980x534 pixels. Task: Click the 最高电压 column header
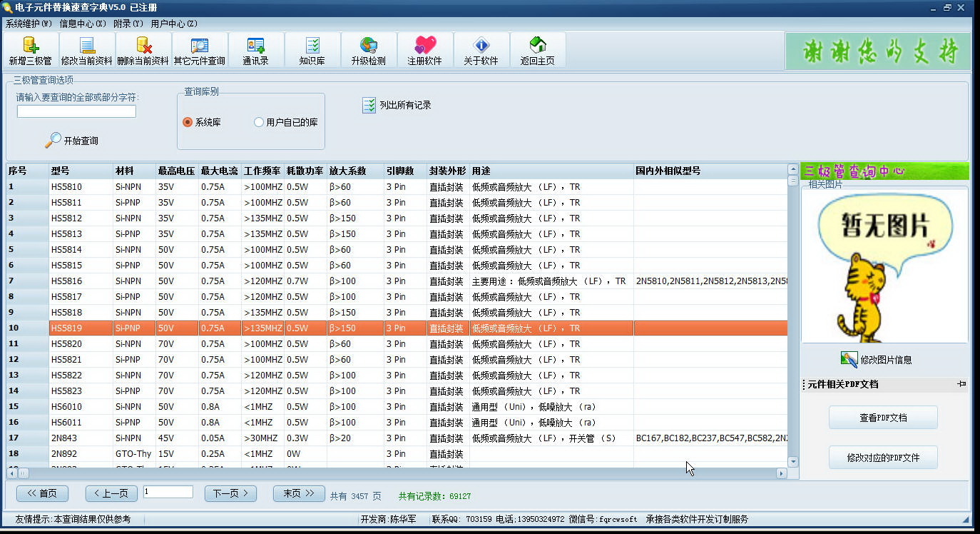[x=177, y=171]
